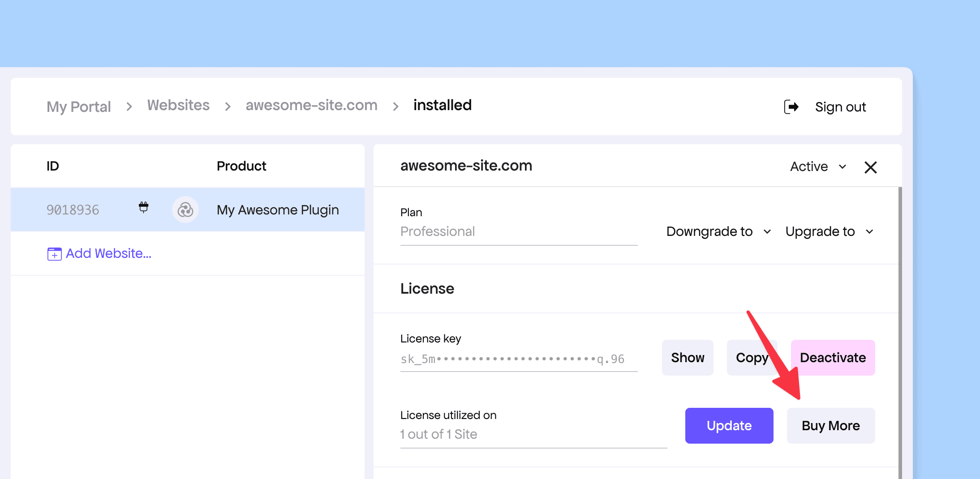Screen dimensions: 980x479
Task: Click the details panel vertical scrollbar
Action: coord(900,331)
